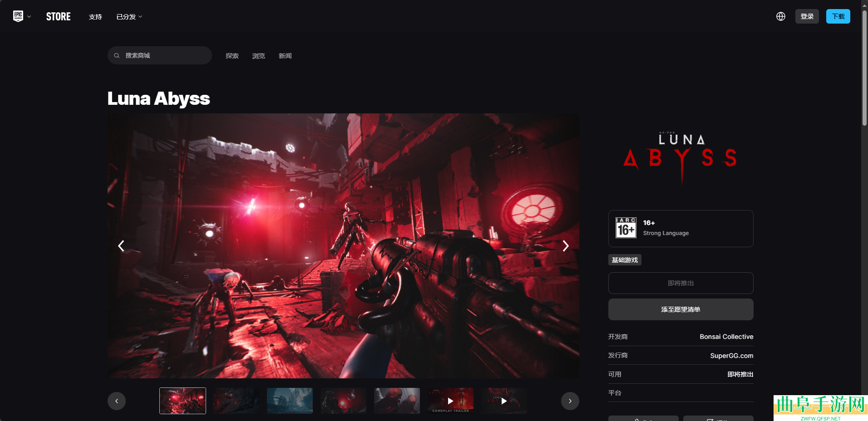
Task: Open the 支持 menu item
Action: (x=95, y=17)
